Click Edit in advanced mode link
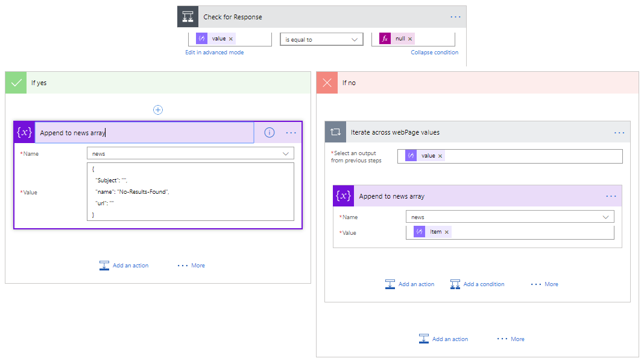Image resolution: width=644 pixels, height=361 pixels. (215, 53)
